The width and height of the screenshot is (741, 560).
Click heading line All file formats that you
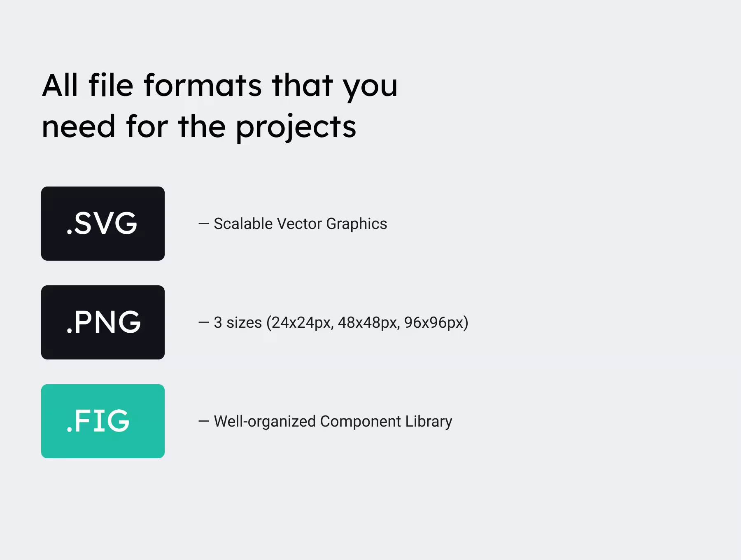(x=220, y=86)
